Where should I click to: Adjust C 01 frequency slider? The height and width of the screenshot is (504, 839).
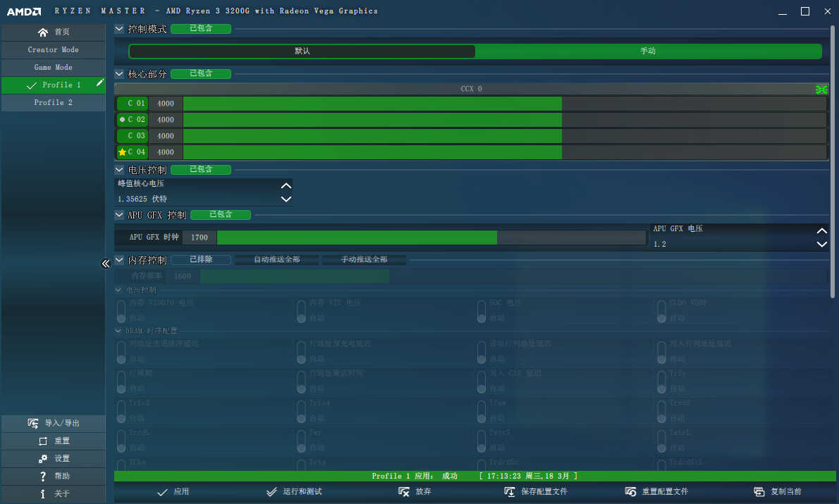505,104
